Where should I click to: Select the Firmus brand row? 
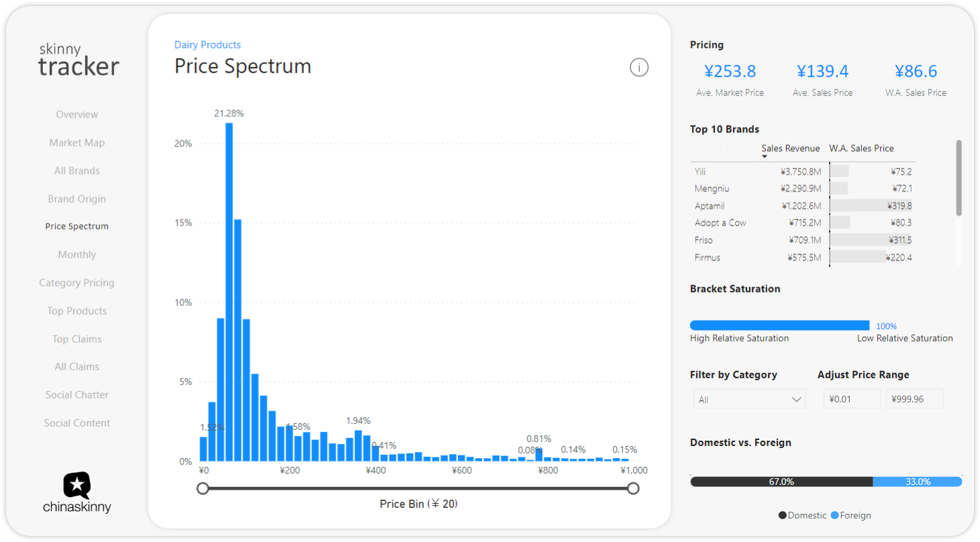(803, 258)
